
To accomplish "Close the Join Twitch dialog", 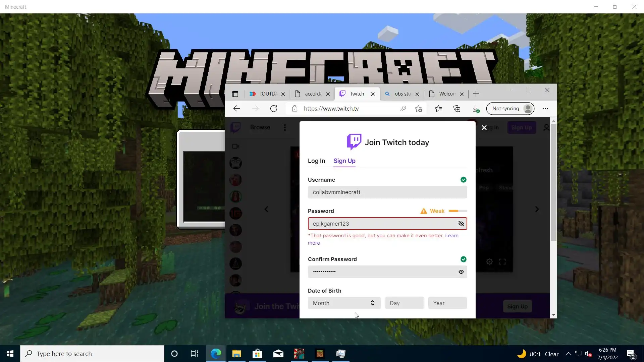I will tap(484, 128).
